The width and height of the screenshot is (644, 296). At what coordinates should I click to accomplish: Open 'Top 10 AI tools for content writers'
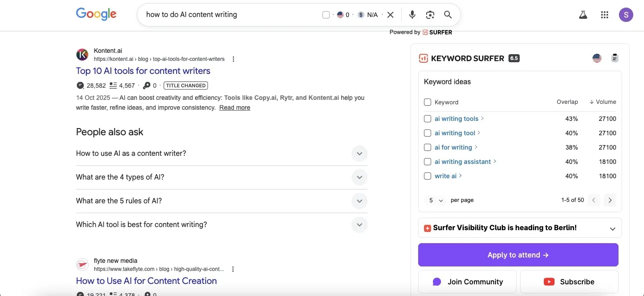coord(143,71)
